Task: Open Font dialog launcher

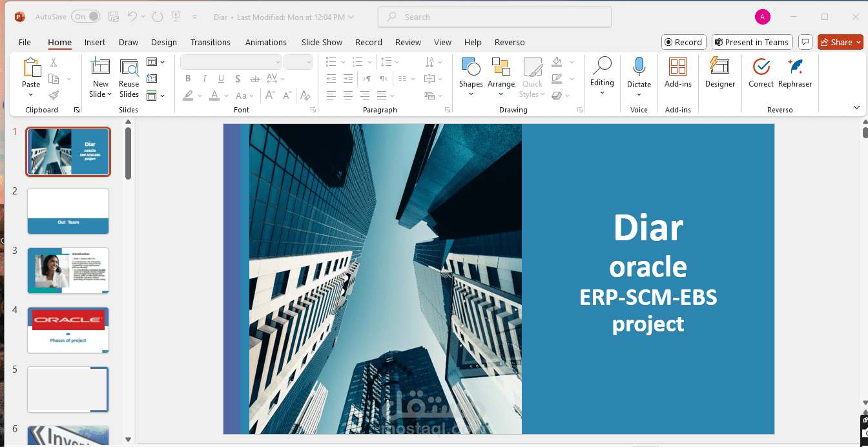Action: (x=313, y=110)
